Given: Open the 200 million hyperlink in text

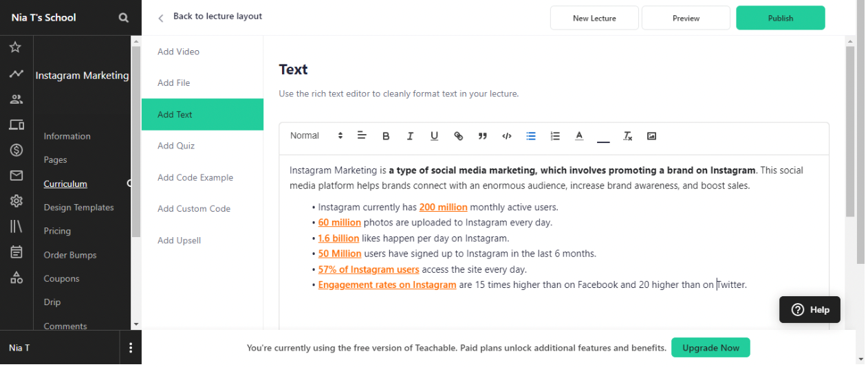Looking at the screenshot, I should (x=443, y=207).
